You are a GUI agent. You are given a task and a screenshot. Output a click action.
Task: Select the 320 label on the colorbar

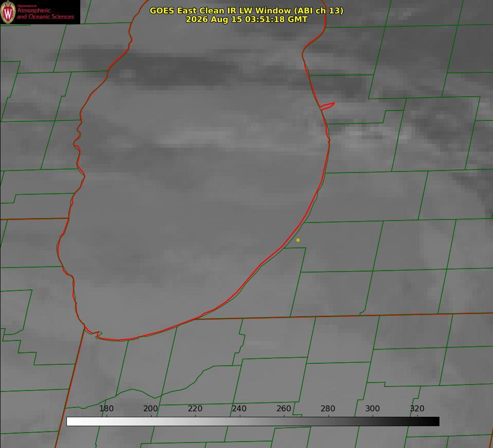click(x=417, y=408)
